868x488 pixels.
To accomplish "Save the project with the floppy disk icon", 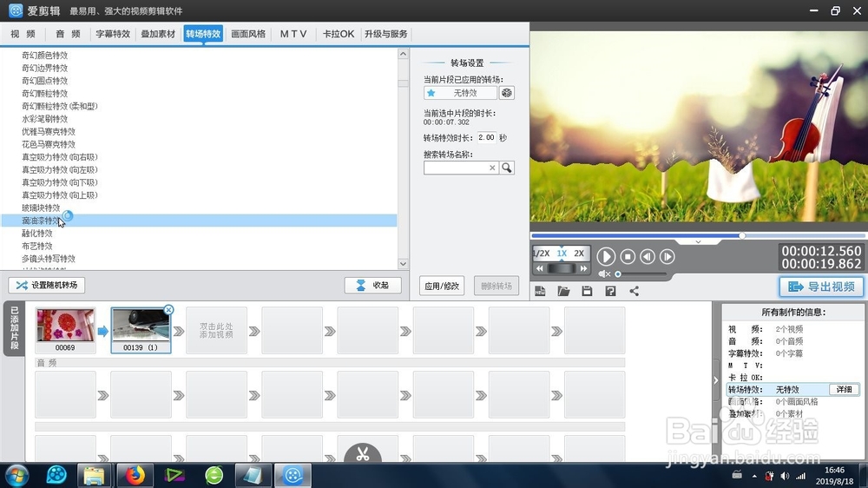I will (x=587, y=292).
